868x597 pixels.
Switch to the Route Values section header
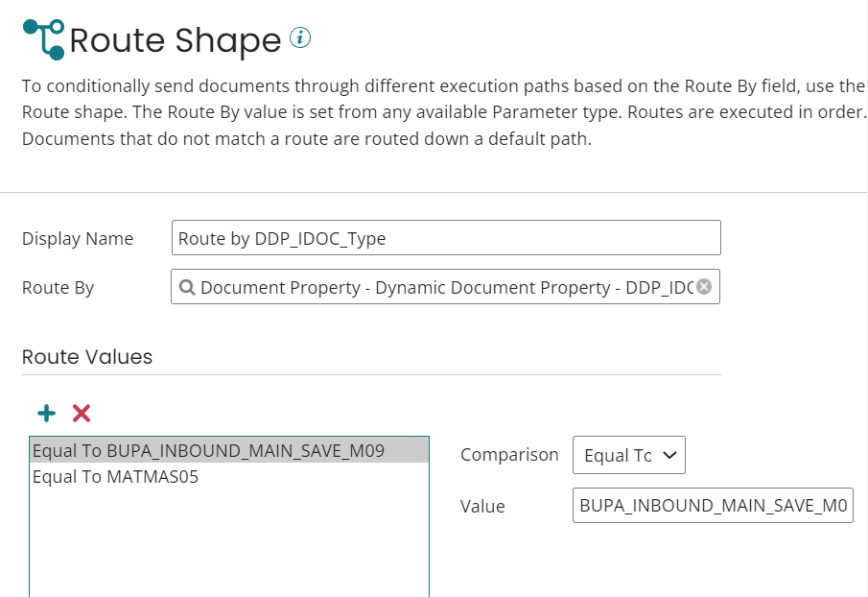pos(86,356)
